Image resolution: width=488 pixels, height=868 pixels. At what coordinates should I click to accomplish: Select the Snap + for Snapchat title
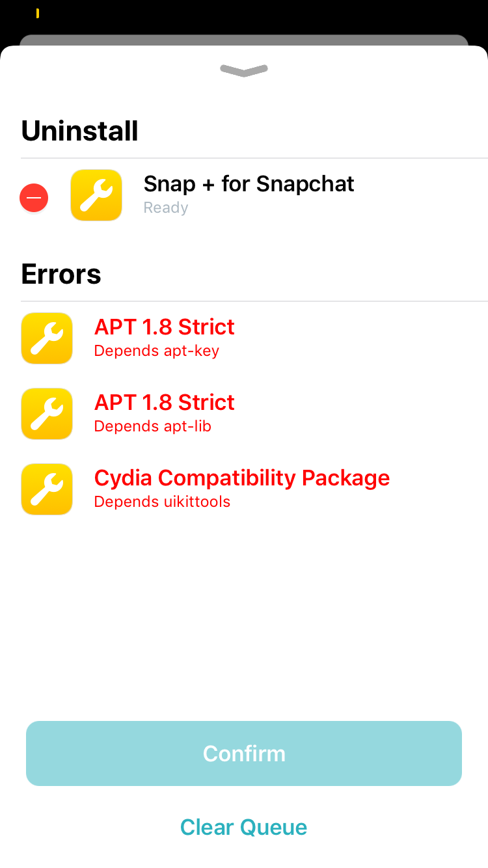coord(249,184)
